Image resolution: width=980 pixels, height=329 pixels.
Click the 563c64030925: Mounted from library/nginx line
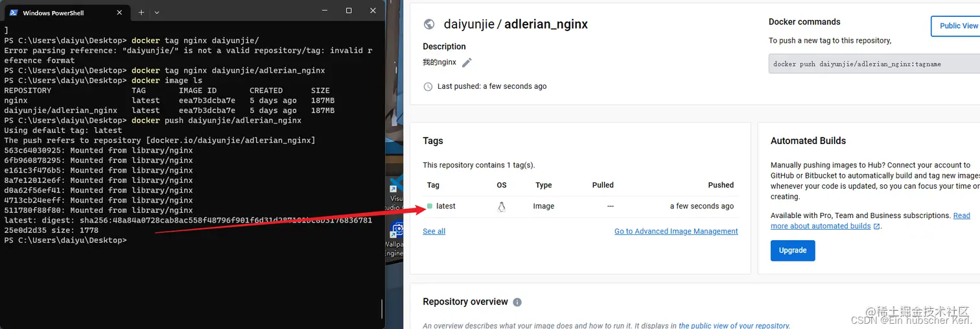pyautogui.click(x=99, y=151)
